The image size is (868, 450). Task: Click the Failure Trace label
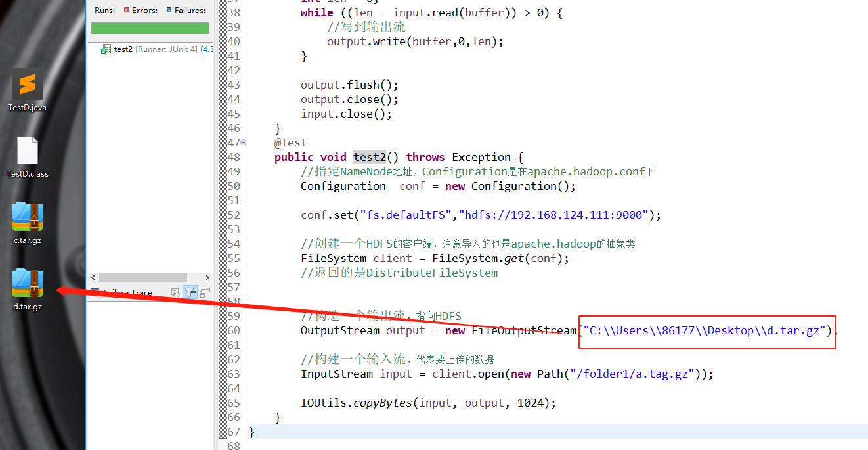(x=128, y=293)
